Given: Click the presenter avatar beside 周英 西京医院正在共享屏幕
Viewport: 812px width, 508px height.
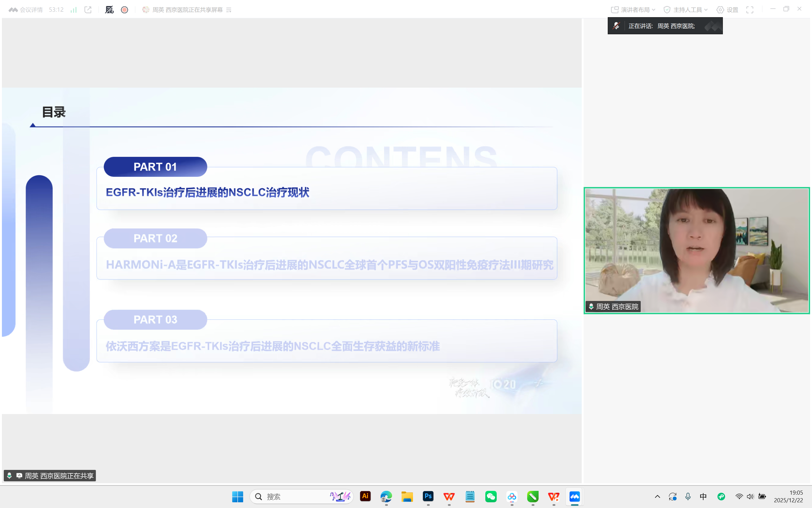Looking at the screenshot, I should (146, 10).
